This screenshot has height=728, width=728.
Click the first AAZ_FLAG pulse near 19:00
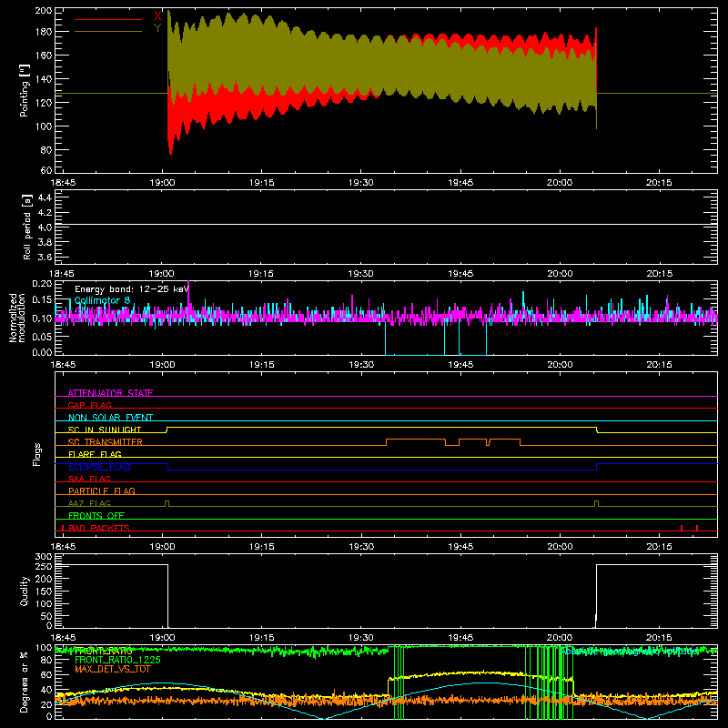point(167,504)
